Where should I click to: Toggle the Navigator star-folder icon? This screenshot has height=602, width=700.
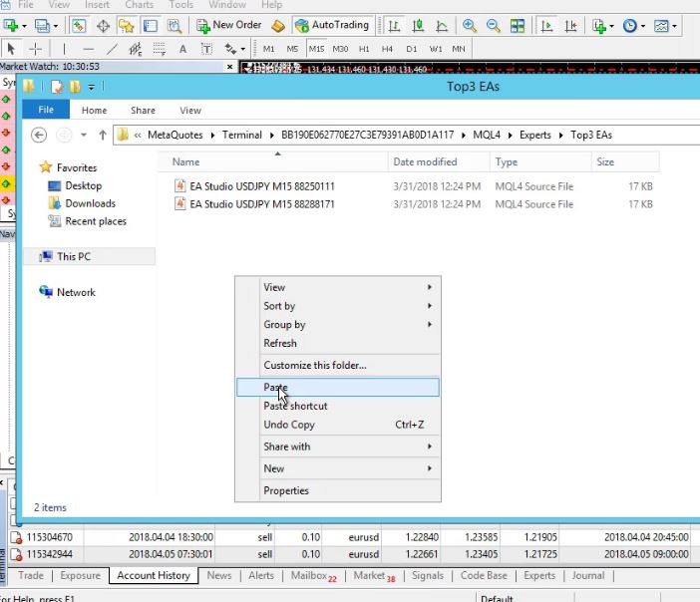point(127,26)
